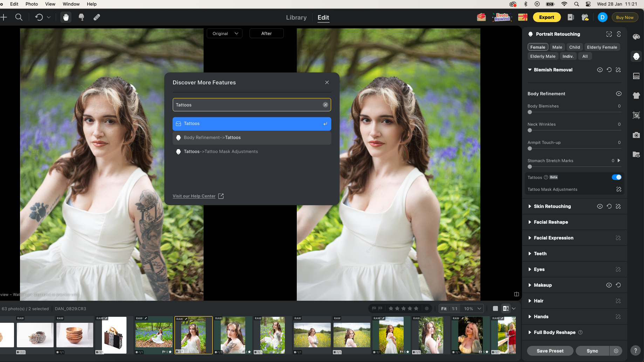The height and width of the screenshot is (362, 644).
Task: Open the Visit our Help Center link
Action: click(194, 196)
